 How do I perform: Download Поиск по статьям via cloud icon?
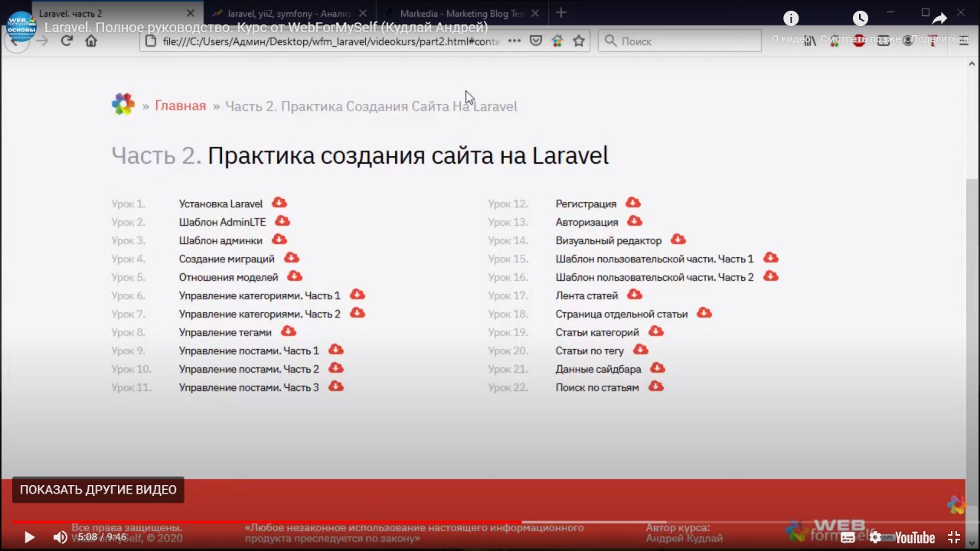pyautogui.click(x=656, y=386)
